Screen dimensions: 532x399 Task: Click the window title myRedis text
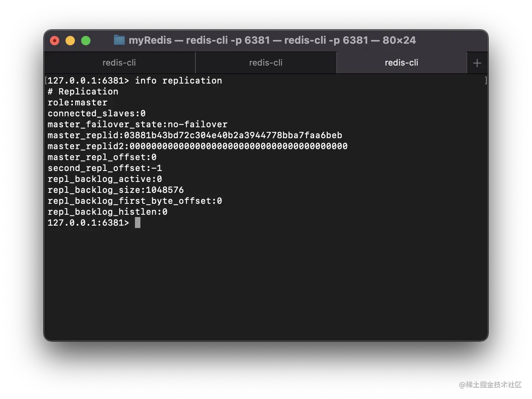tap(150, 40)
